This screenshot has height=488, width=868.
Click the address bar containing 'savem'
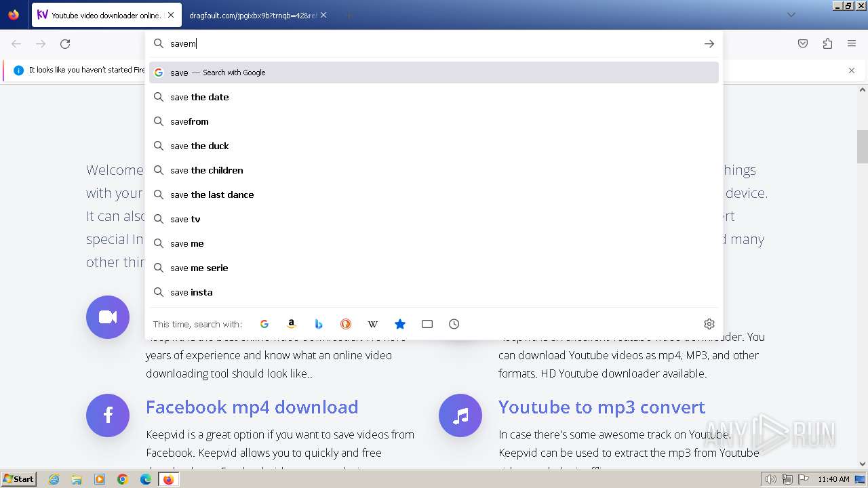tap(434, 43)
